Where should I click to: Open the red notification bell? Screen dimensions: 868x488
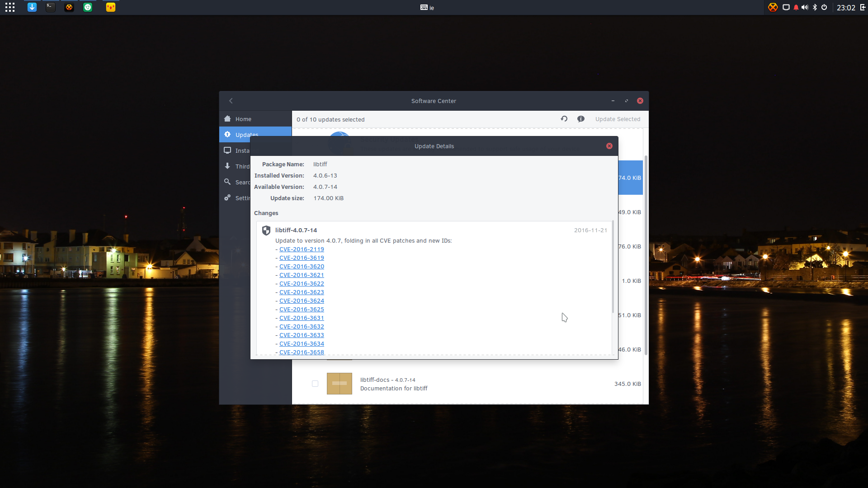point(796,7)
